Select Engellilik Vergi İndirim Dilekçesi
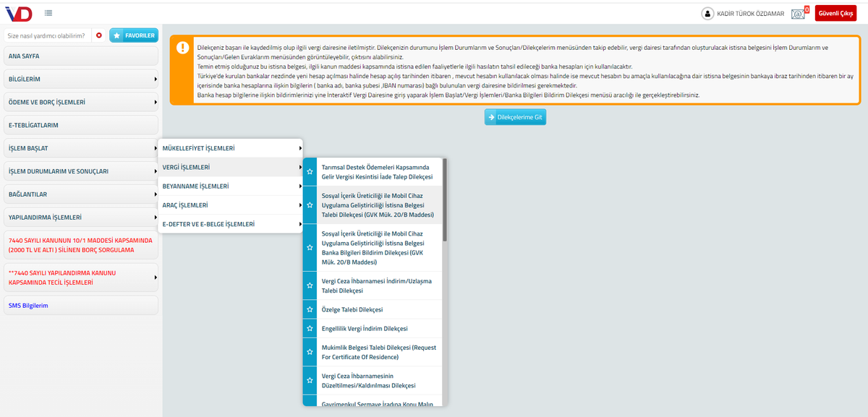 click(379, 328)
